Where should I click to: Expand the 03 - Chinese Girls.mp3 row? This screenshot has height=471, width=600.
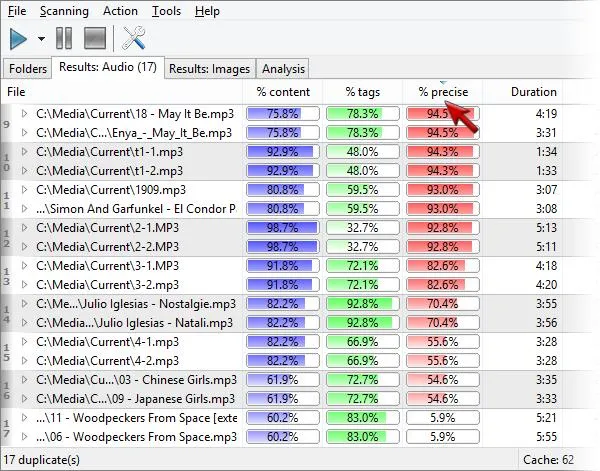coord(24,380)
